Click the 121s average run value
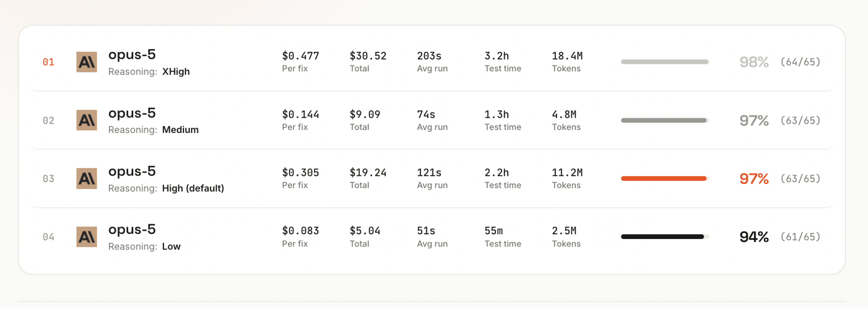Screen dimensions: 868x309 pos(429,173)
